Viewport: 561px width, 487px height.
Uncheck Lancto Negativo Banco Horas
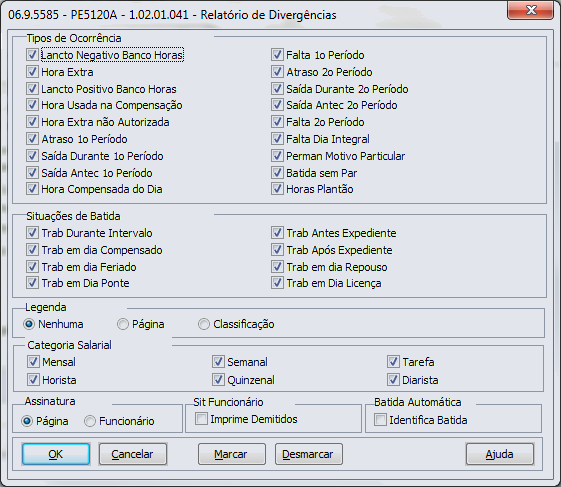pos(32,55)
